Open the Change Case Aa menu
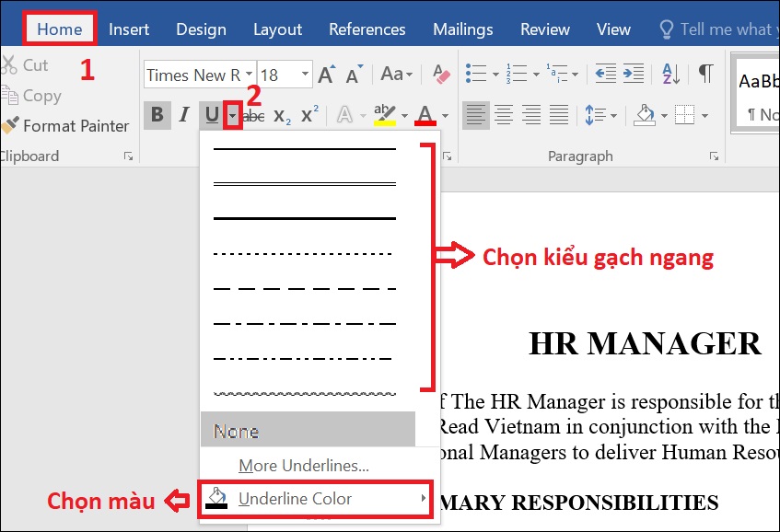 (397, 75)
